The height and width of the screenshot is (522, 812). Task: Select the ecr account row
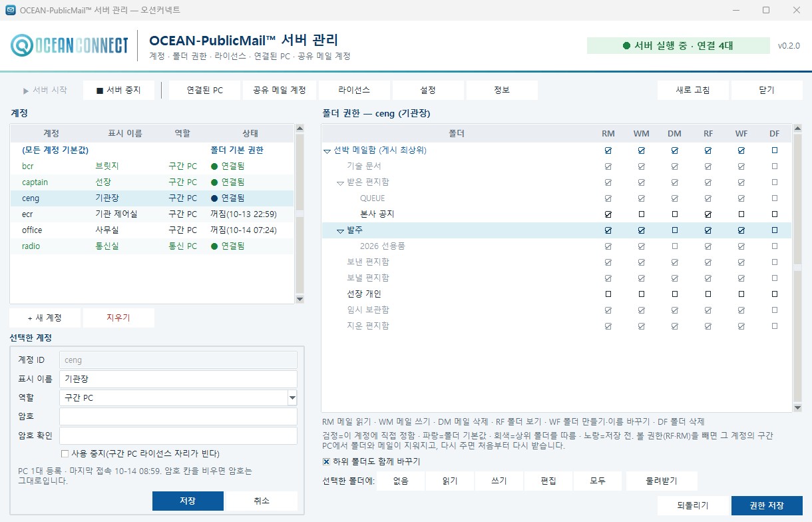pos(152,214)
